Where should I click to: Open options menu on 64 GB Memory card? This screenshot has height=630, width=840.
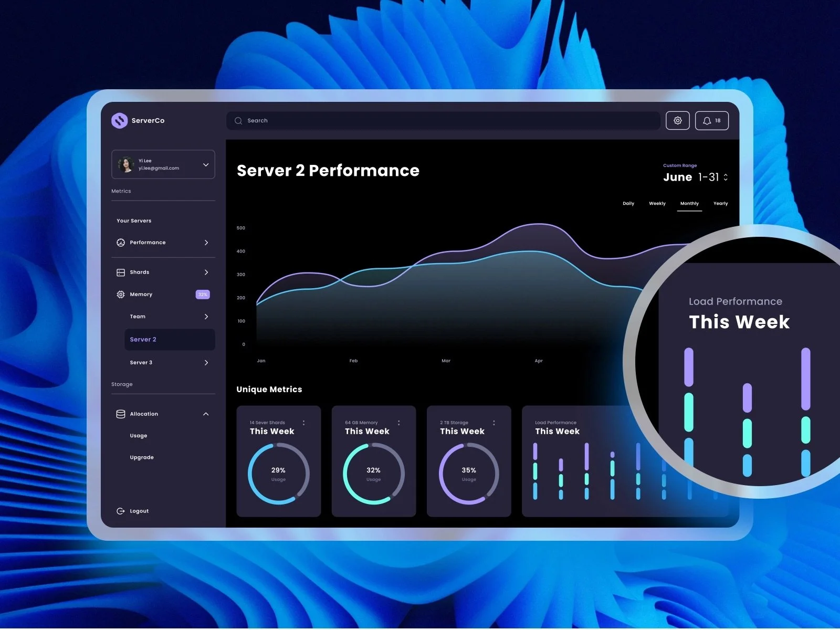(399, 423)
